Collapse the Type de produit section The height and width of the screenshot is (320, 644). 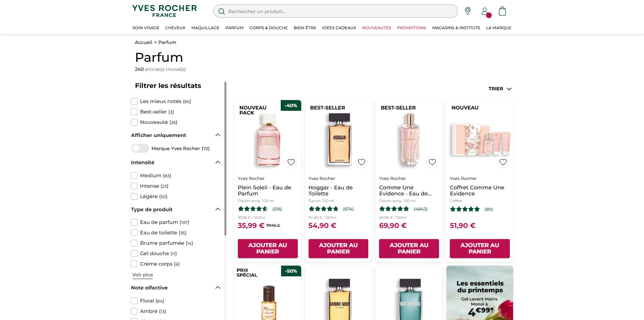tap(218, 209)
